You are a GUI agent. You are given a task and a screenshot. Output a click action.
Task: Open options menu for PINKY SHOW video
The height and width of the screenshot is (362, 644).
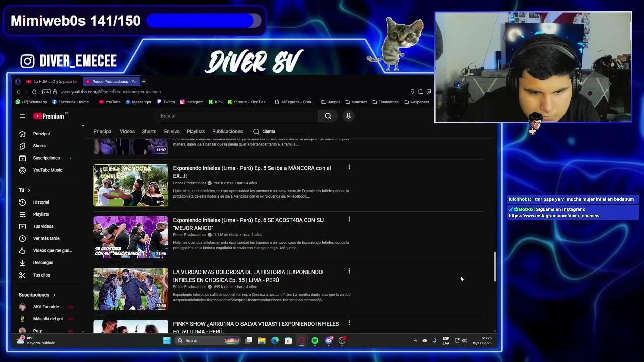349,323
